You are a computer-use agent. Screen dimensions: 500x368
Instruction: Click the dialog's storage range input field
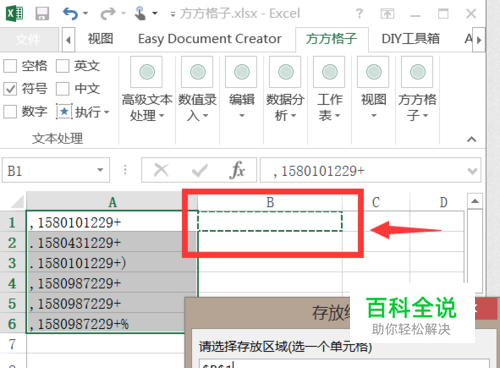pos(344,364)
